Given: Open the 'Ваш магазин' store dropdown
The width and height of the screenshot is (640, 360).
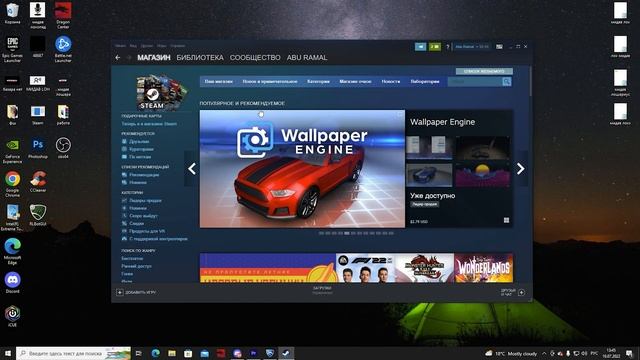Looking at the screenshot, I should pos(219,82).
